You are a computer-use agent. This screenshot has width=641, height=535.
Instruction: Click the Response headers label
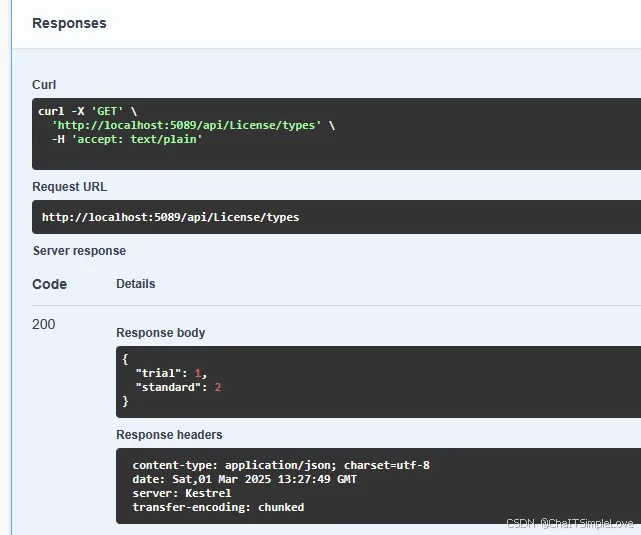pyautogui.click(x=169, y=435)
